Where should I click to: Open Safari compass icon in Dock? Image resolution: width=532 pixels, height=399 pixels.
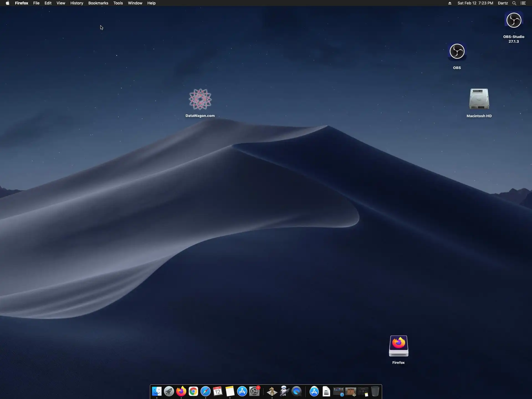[x=206, y=391]
